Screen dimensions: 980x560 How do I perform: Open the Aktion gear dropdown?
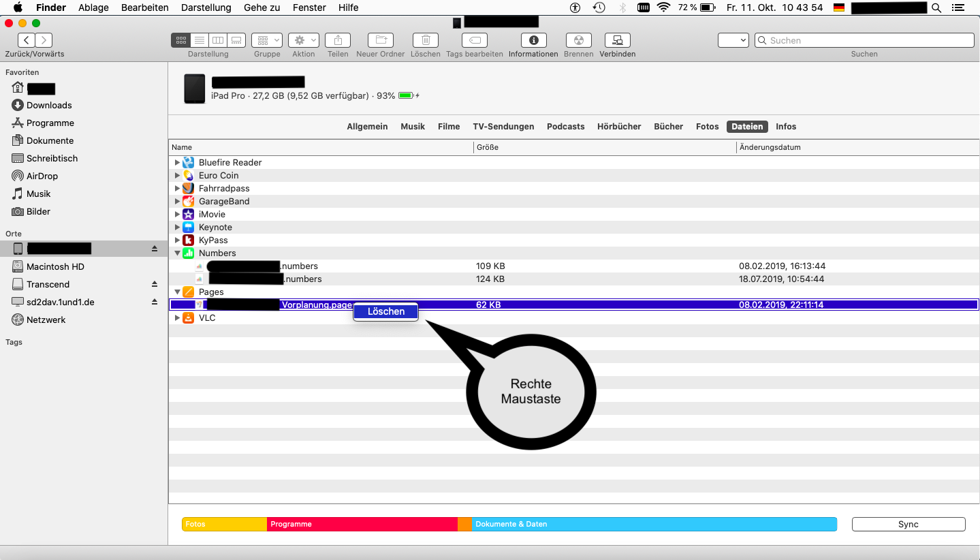(304, 40)
